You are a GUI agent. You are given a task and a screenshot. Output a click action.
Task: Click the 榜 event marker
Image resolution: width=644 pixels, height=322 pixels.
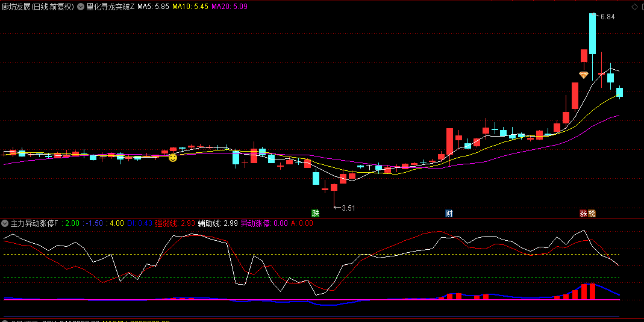592,213
